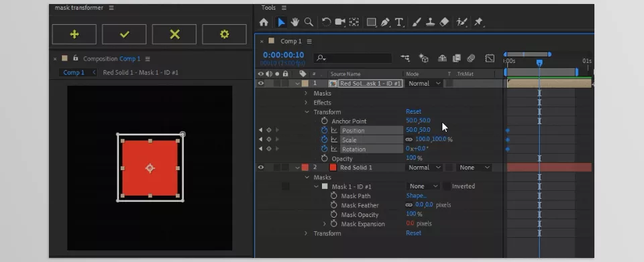Viewport: 644px width, 262px height.
Task: Toggle the Frame Blending icon in timeline
Action: click(x=456, y=58)
